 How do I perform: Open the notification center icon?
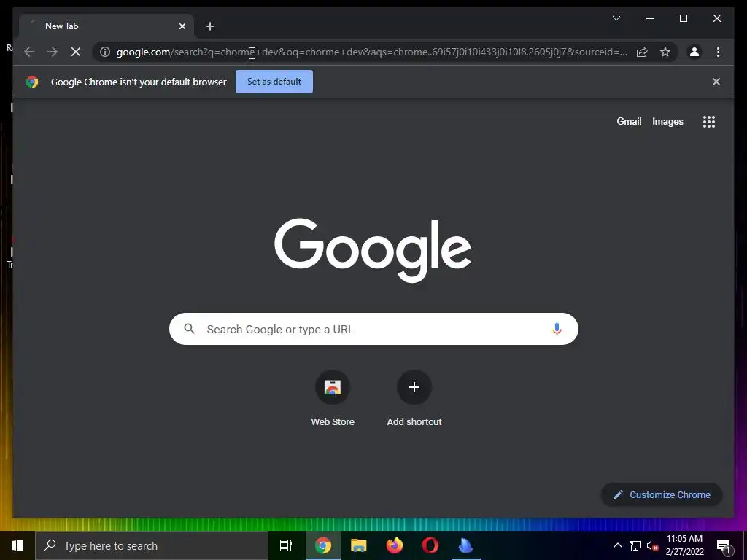[724, 546]
